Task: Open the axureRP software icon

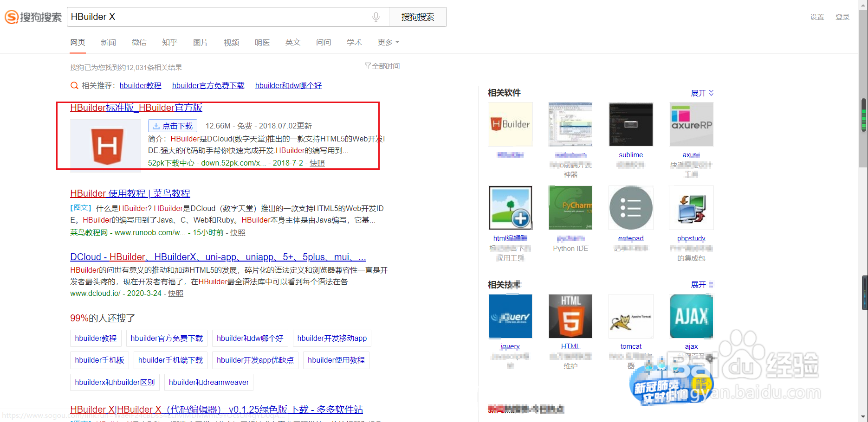Action: pos(691,124)
